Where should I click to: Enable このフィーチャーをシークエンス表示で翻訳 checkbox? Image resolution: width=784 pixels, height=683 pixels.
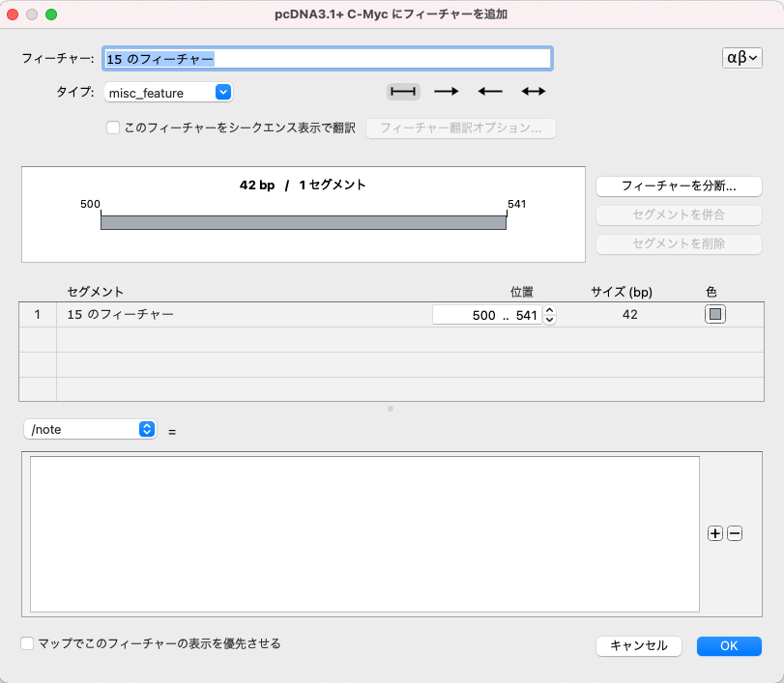click(x=112, y=128)
